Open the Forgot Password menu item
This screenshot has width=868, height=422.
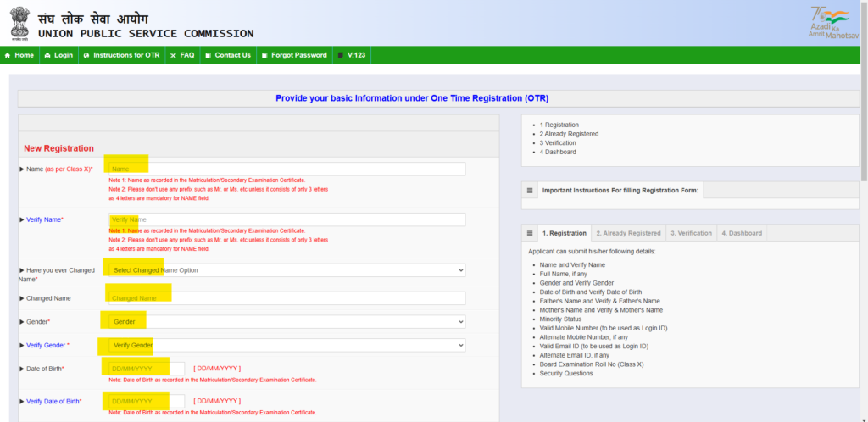pyautogui.click(x=294, y=55)
